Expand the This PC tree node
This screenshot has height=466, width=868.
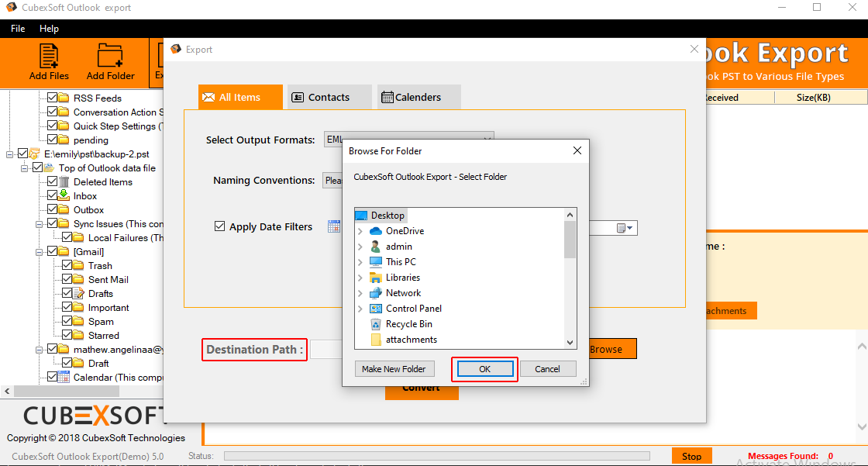(x=360, y=262)
